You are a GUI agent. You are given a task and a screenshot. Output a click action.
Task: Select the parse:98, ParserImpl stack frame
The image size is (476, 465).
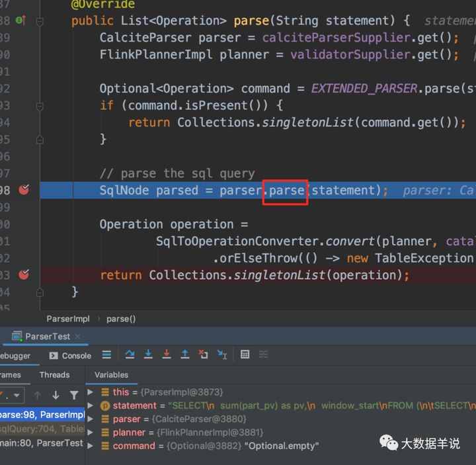point(42,415)
